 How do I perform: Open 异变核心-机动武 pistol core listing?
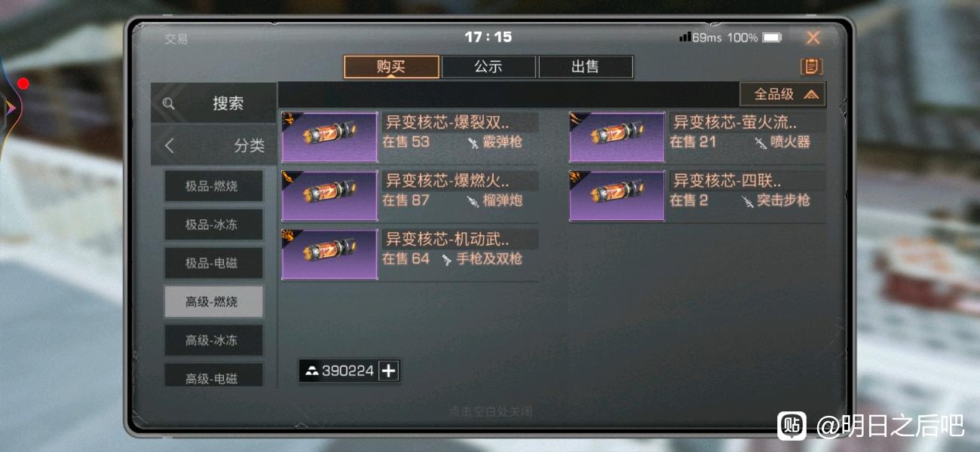click(410, 255)
